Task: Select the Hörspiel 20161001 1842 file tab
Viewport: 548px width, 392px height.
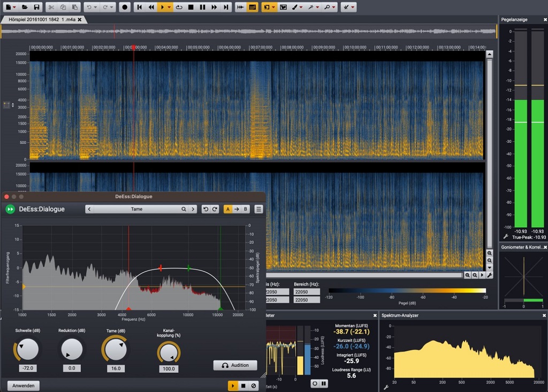Action: tap(42, 20)
